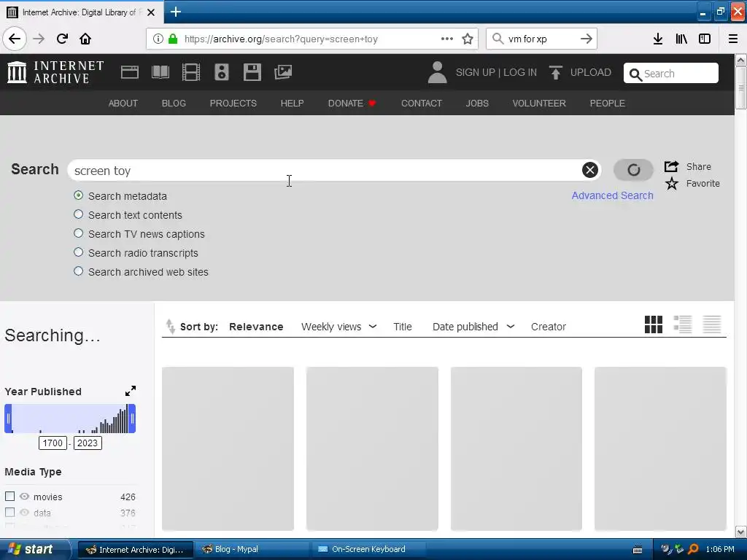Toggle the eye icon beside data
This screenshot has height=560, width=747.
[24, 513]
